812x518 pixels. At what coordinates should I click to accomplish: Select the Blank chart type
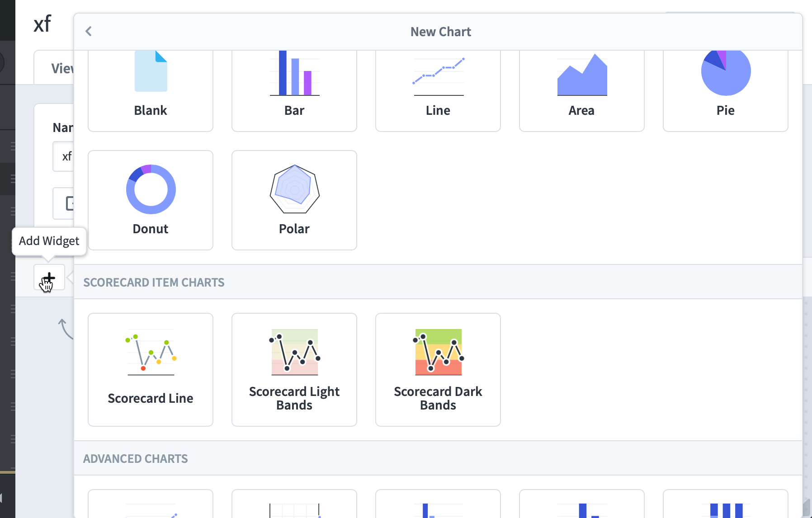point(151,91)
